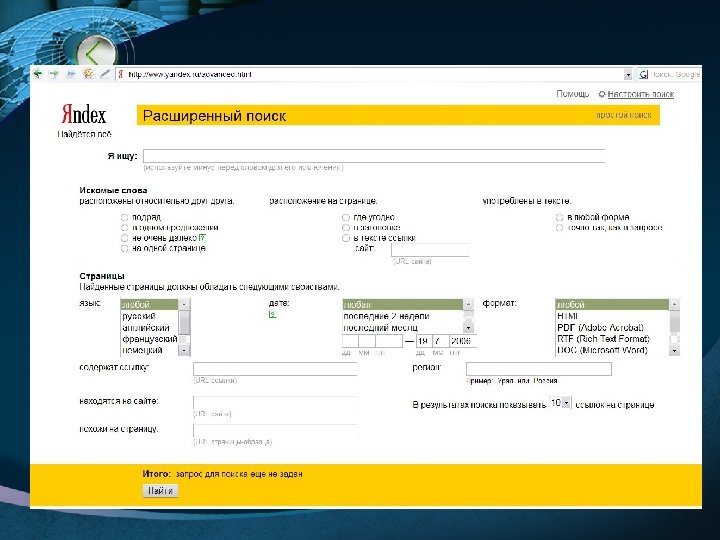Click the end-date year field
The height and width of the screenshot is (540, 720).
[x=462, y=341]
